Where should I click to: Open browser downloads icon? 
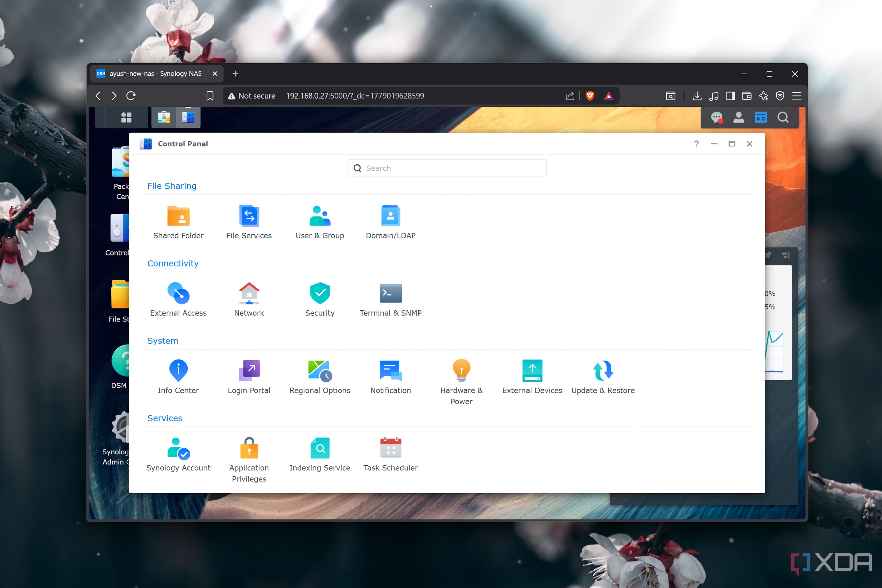click(697, 96)
